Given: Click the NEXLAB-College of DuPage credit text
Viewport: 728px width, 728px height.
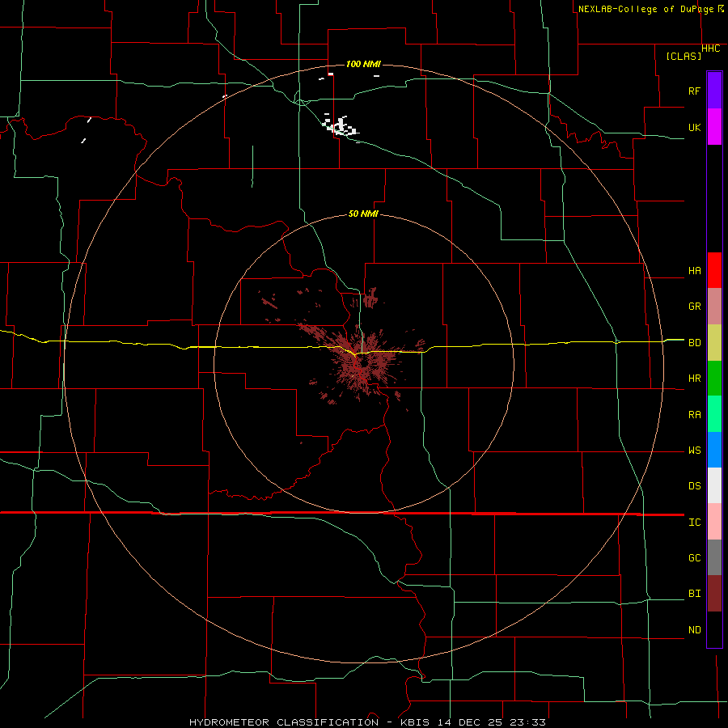Looking at the screenshot, I should [647, 9].
